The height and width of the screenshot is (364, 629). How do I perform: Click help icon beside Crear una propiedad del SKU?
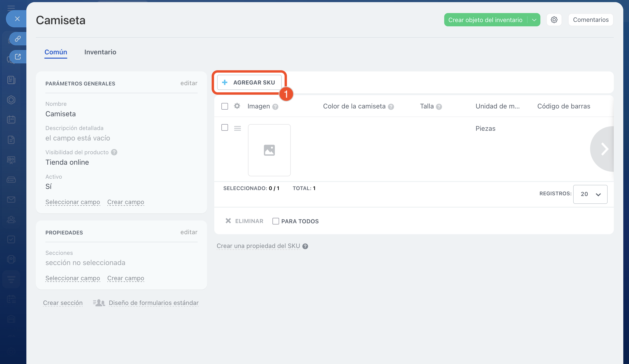pyautogui.click(x=305, y=246)
